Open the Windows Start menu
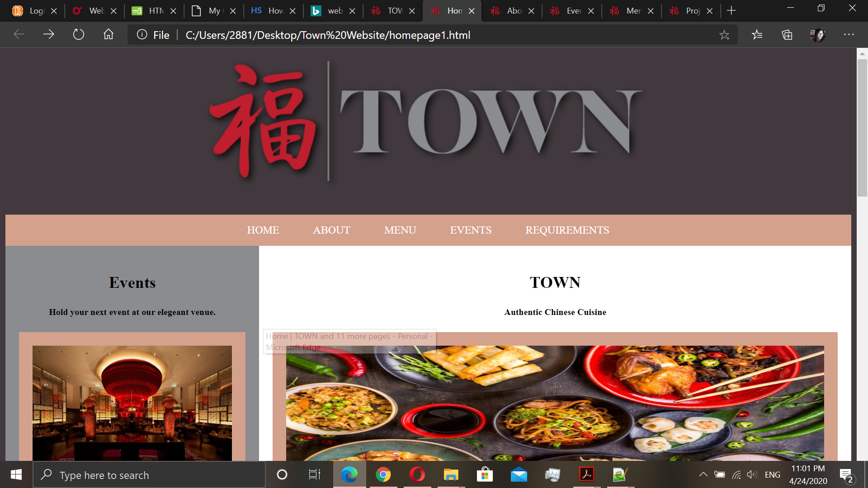This screenshot has height=488, width=868. click(16, 474)
